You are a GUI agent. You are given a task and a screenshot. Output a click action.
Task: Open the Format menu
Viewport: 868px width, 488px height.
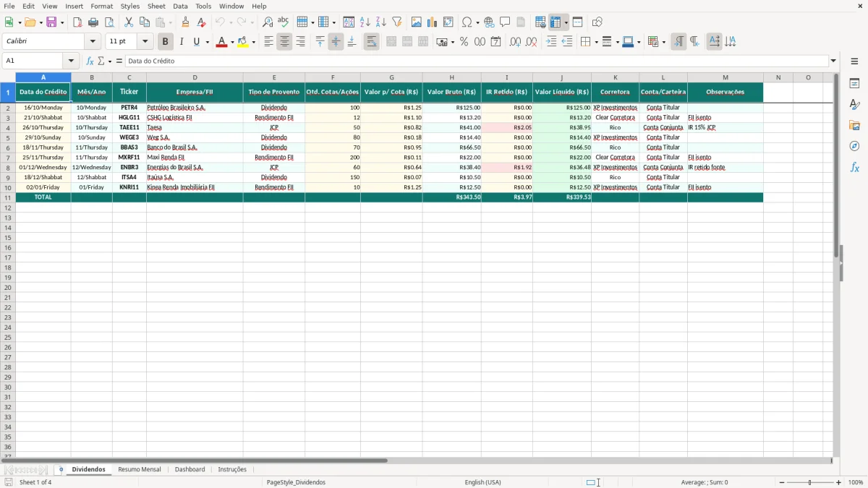(x=102, y=6)
